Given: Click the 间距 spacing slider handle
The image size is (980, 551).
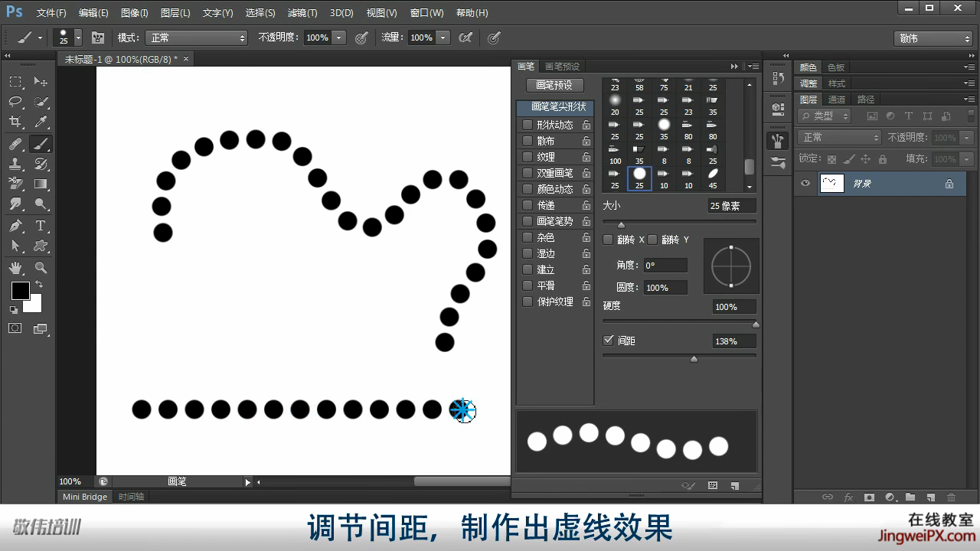Looking at the screenshot, I should (694, 358).
